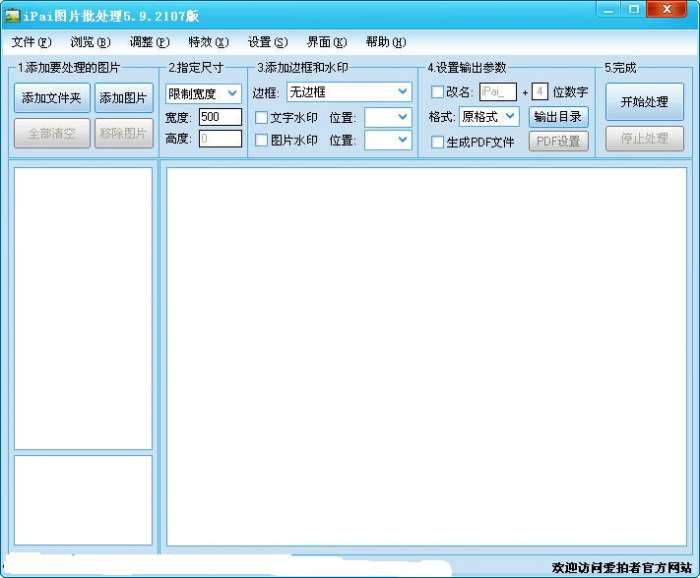Image resolution: width=700 pixels, height=578 pixels.
Task: Enable the 文字水印 checkbox
Action: pyautogui.click(x=261, y=118)
